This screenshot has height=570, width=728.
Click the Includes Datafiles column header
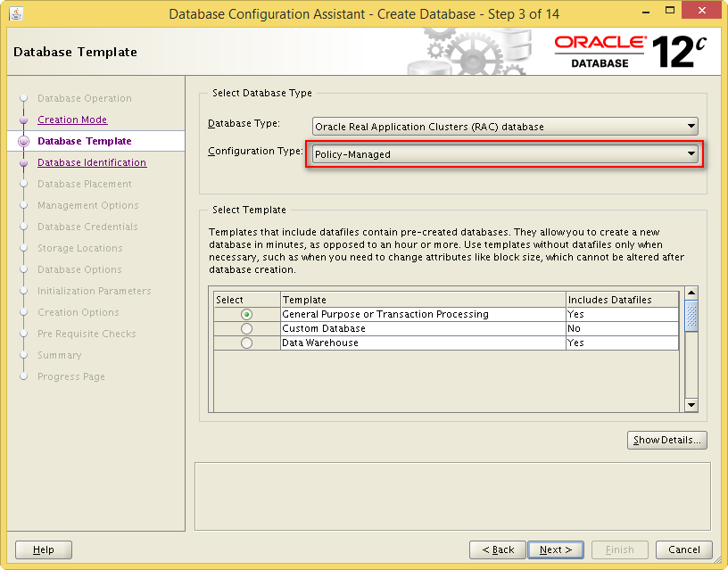pyautogui.click(x=622, y=300)
